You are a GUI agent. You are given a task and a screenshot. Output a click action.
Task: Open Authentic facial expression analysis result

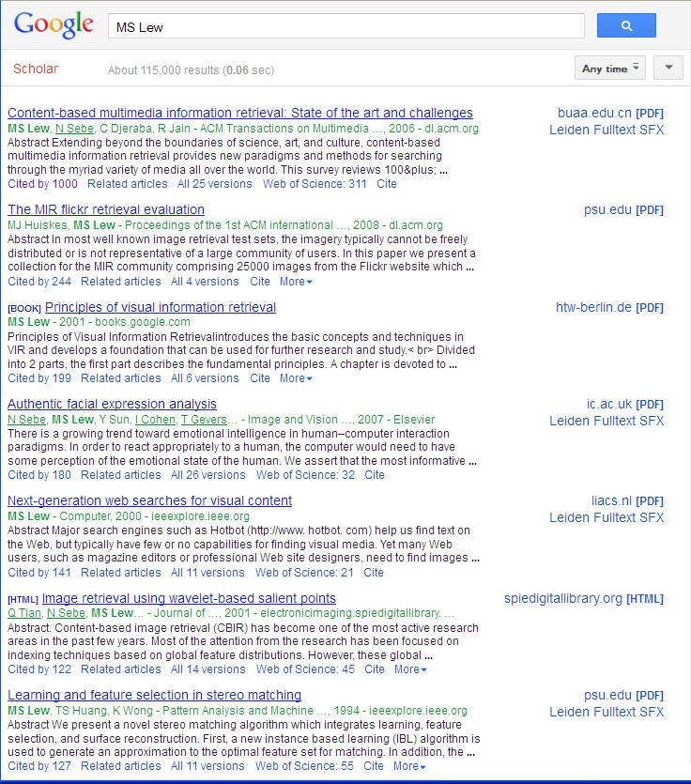click(x=112, y=404)
